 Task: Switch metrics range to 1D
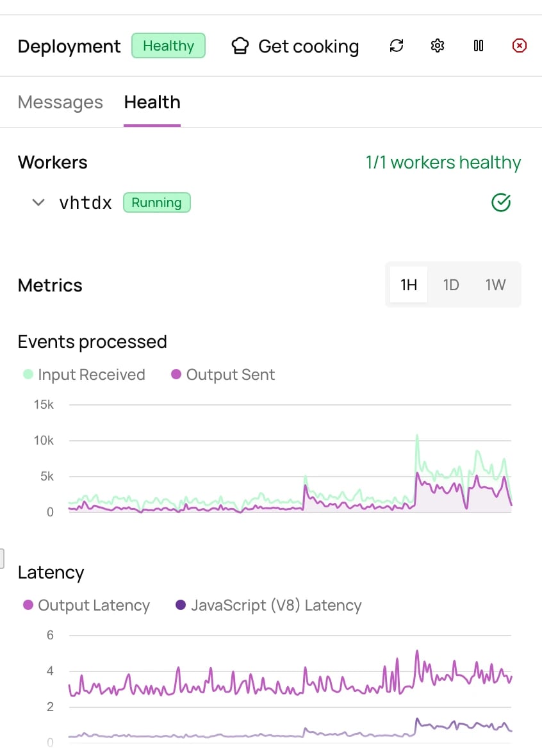pos(451,285)
